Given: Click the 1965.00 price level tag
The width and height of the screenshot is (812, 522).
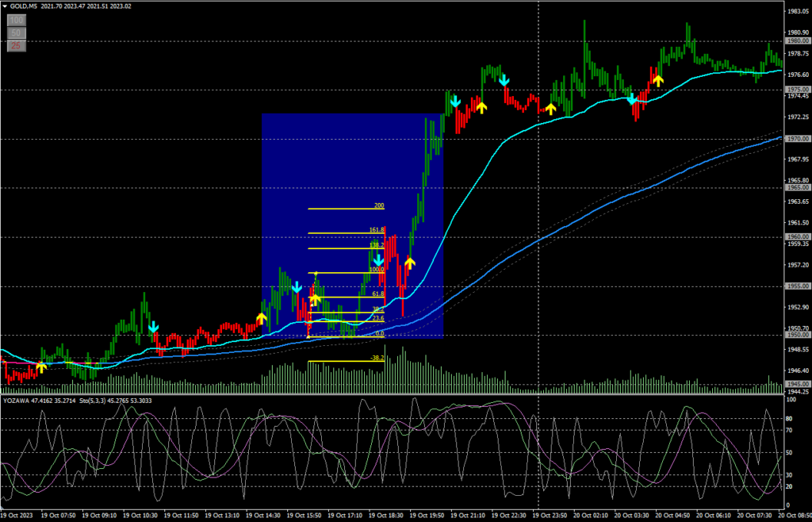Looking at the screenshot, I should click(x=798, y=188).
